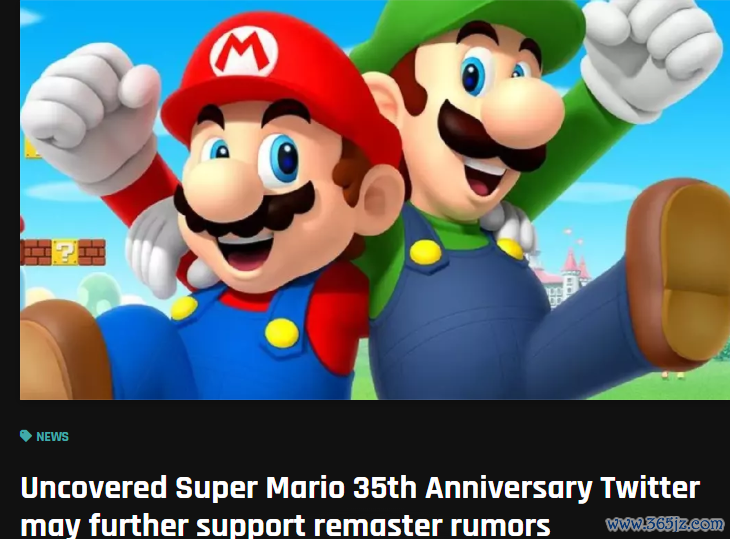This screenshot has width=730, height=539.
Task: Click the brick block left of question block
Action: 36,252
